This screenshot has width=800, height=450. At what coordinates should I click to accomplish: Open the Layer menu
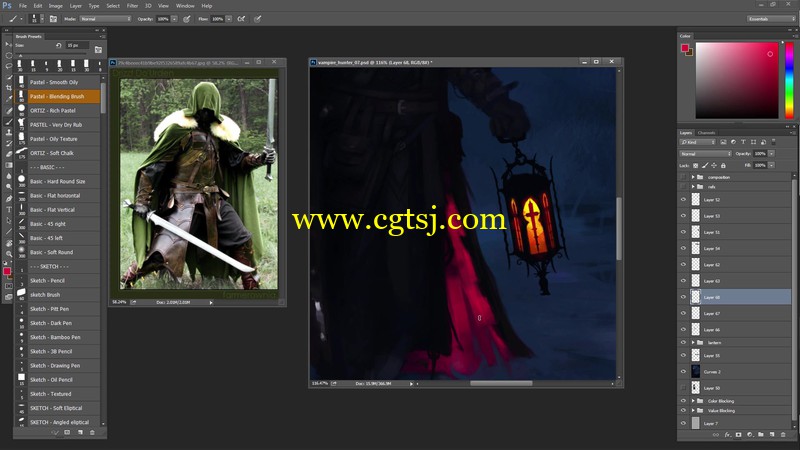[76, 6]
